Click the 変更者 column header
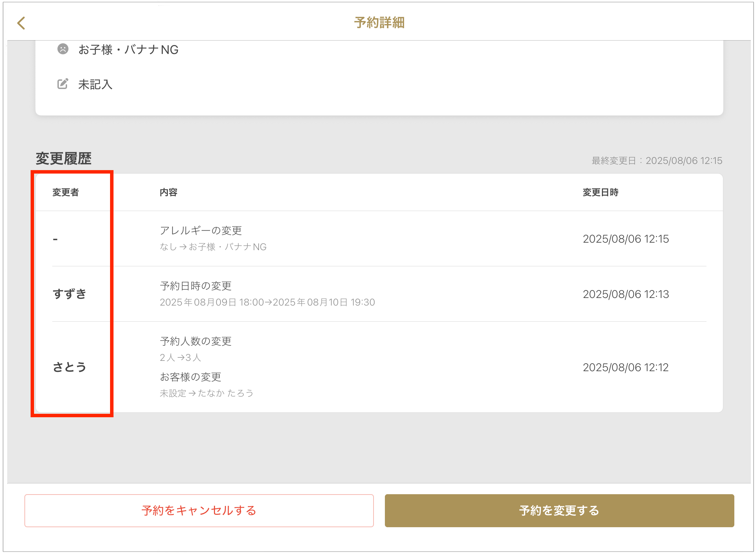This screenshot has height=554, width=756. point(66,192)
